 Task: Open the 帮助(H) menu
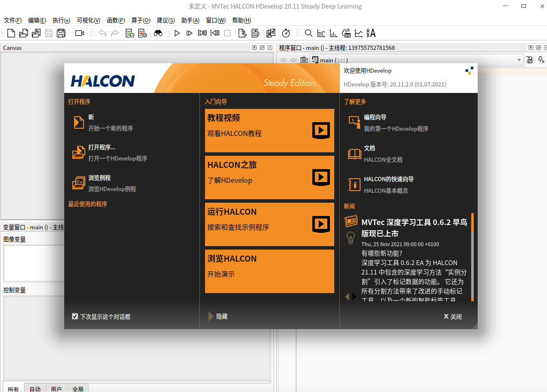[242, 20]
